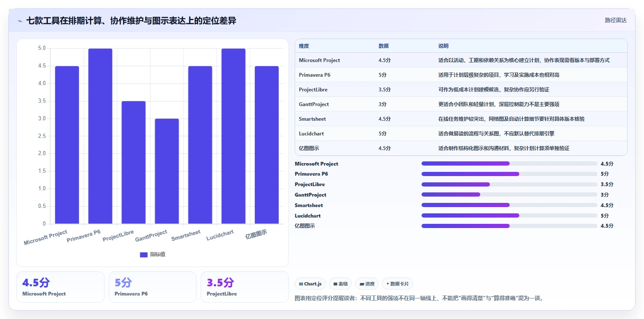
Task: Click GanttProject table row name
Action: pyautogui.click(x=314, y=104)
